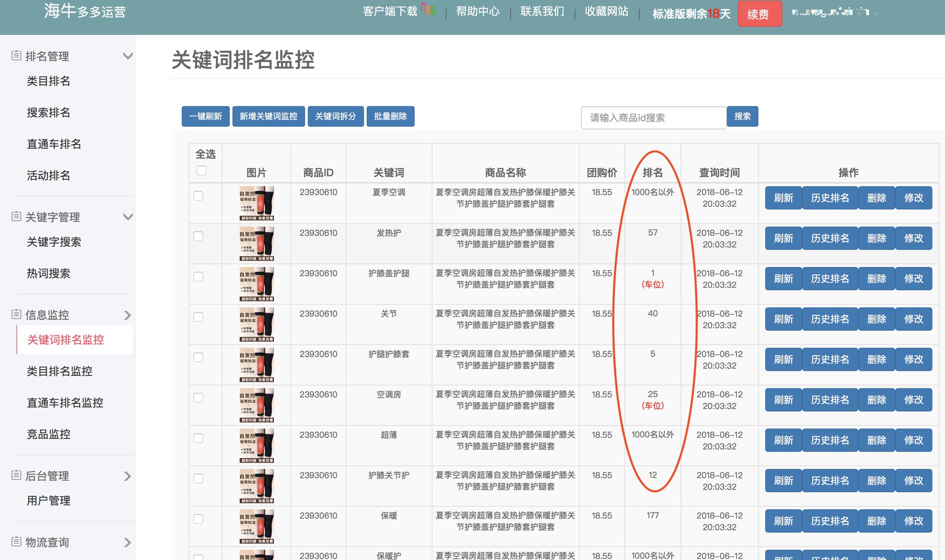The image size is (945, 560).
Task: Click the 一键刷新 button
Action: [205, 116]
